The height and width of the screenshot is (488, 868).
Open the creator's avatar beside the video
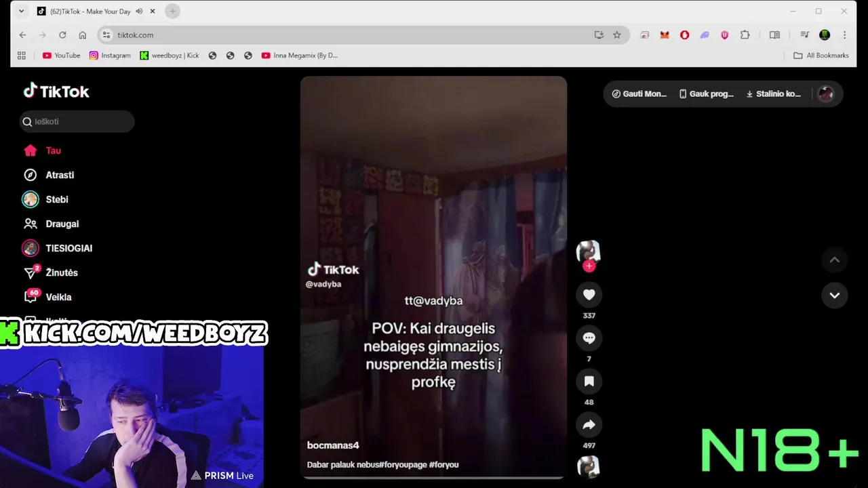point(588,251)
